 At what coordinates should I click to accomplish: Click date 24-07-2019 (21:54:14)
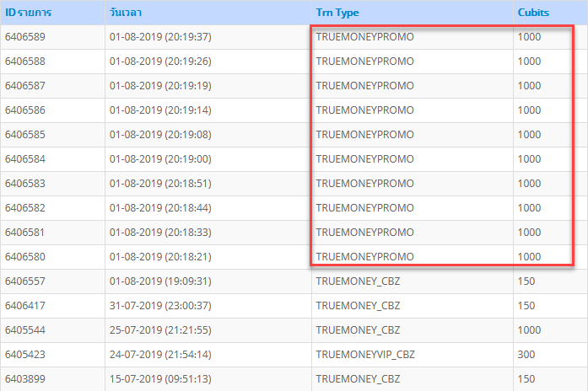point(160,355)
